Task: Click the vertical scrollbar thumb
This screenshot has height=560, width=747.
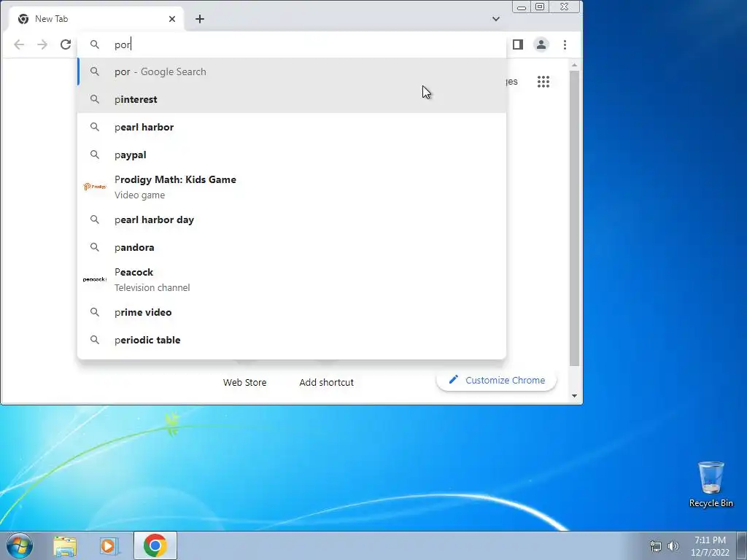Action: [574, 218]
